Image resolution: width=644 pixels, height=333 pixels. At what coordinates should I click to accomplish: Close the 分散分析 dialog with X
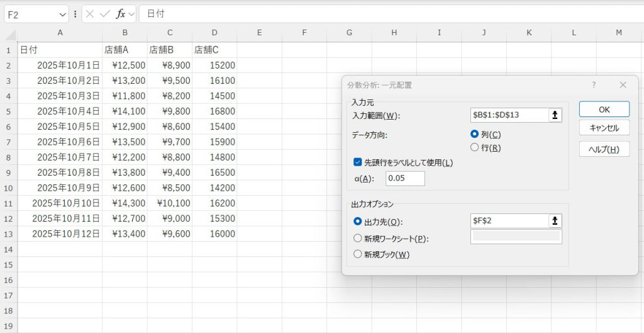[623, 85]
